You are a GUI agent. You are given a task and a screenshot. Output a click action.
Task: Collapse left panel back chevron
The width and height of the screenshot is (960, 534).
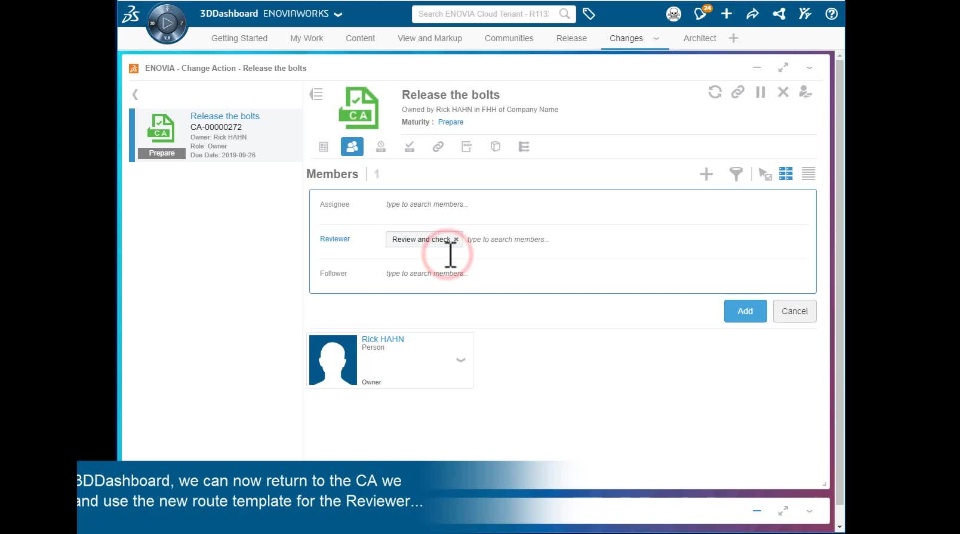(135, 94)
